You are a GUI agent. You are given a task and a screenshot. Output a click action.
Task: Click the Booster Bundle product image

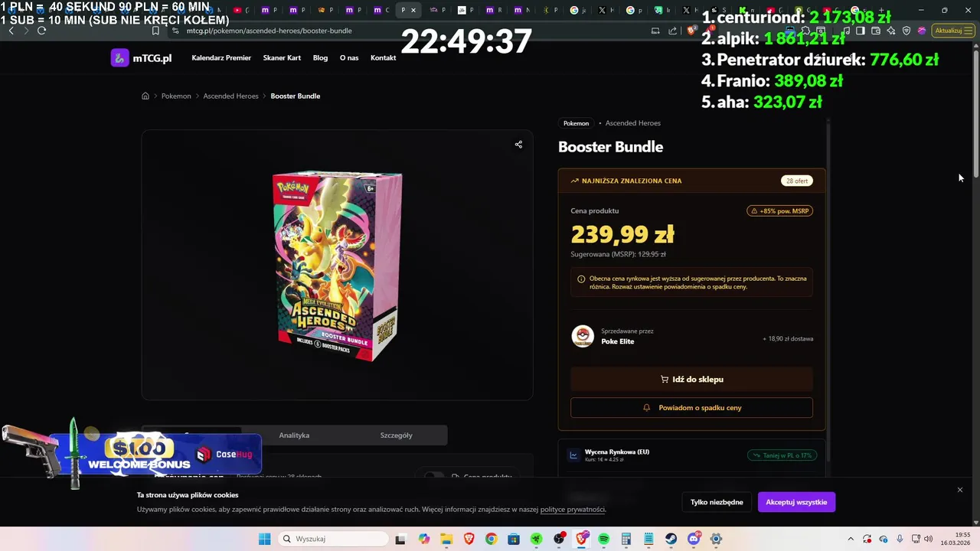337,265
